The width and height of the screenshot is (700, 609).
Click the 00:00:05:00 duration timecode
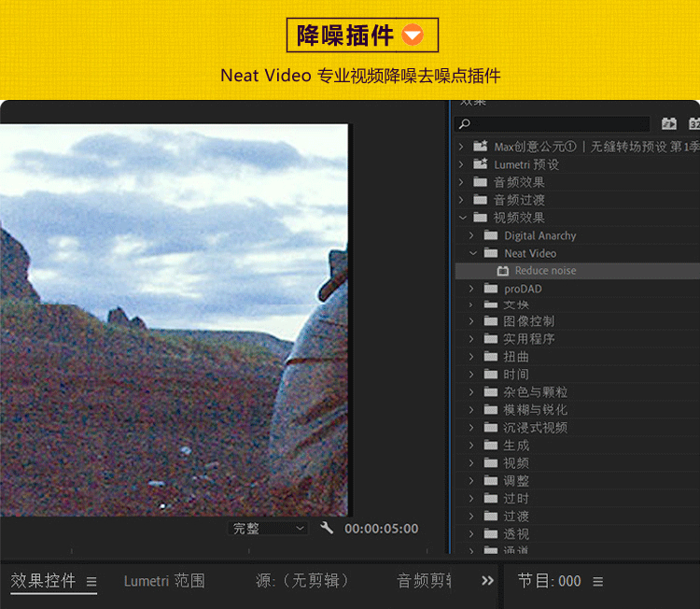tap(381, 529)
